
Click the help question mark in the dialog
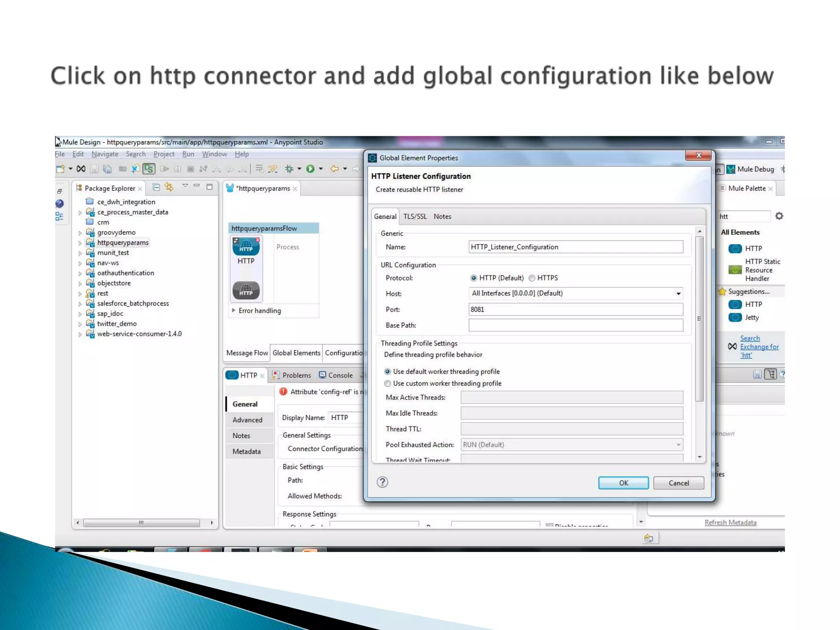tap(382, 482)
